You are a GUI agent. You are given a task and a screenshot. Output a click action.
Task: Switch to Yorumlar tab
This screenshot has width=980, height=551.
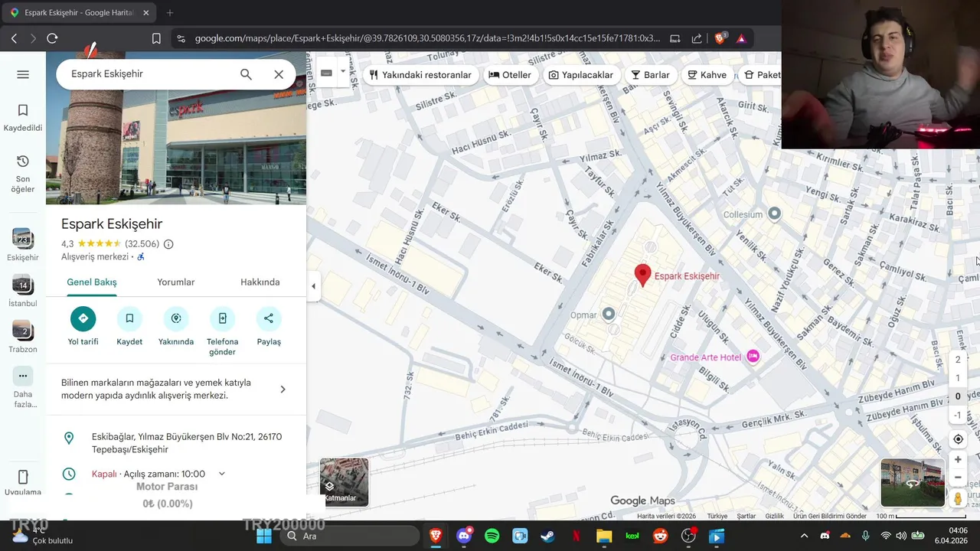click(176, 282)
